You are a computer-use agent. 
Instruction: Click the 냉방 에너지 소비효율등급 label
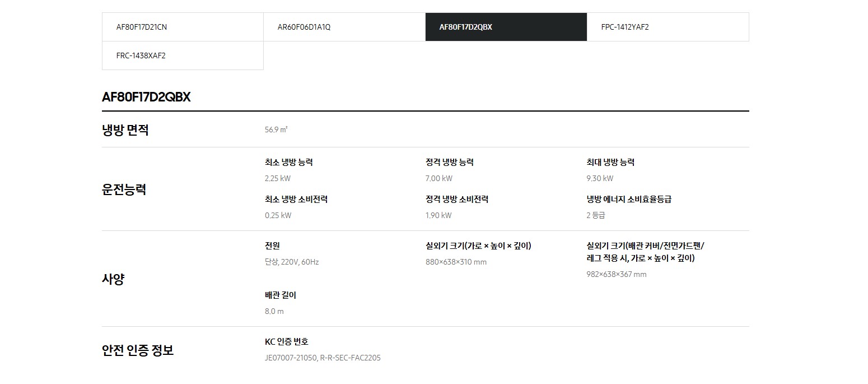point(629,199)
